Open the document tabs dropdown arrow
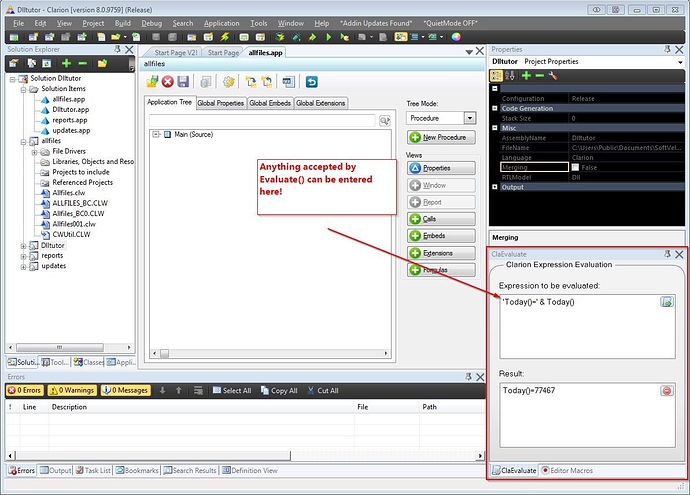Image resolution: width=690 pixels, height=495 pixels. click(469, 52)
